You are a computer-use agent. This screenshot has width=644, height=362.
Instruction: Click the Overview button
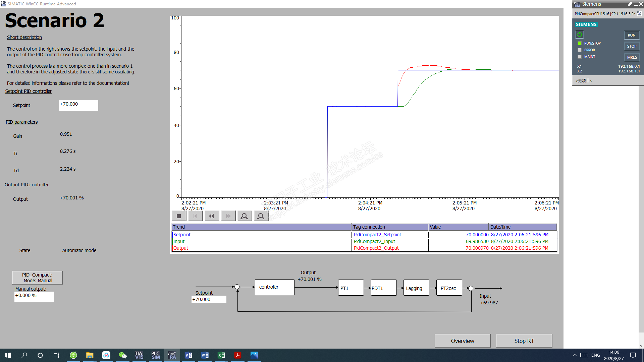462,341
